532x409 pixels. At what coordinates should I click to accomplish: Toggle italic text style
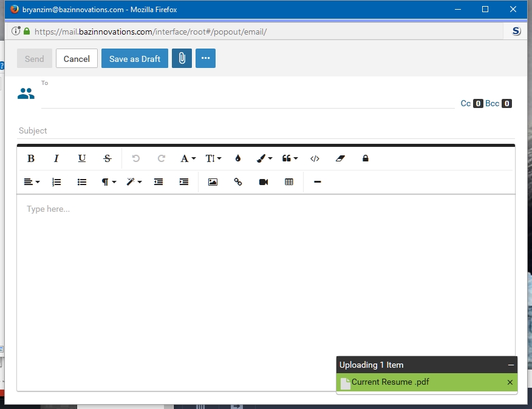click(56, 158)
